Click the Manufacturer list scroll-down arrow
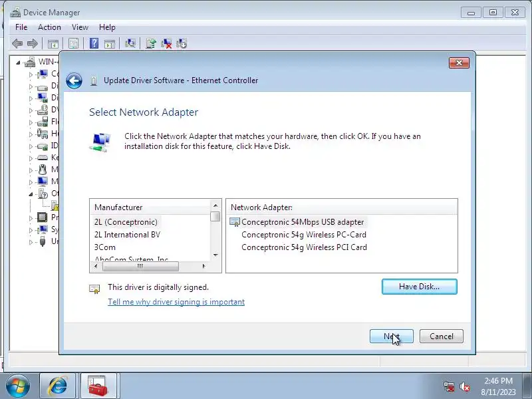This screenshot has width=532, height=399. coord(215,255)
